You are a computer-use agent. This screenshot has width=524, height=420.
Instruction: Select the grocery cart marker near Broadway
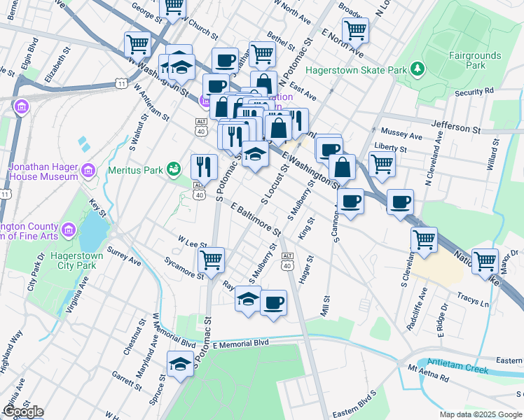(x=355, y=30)
